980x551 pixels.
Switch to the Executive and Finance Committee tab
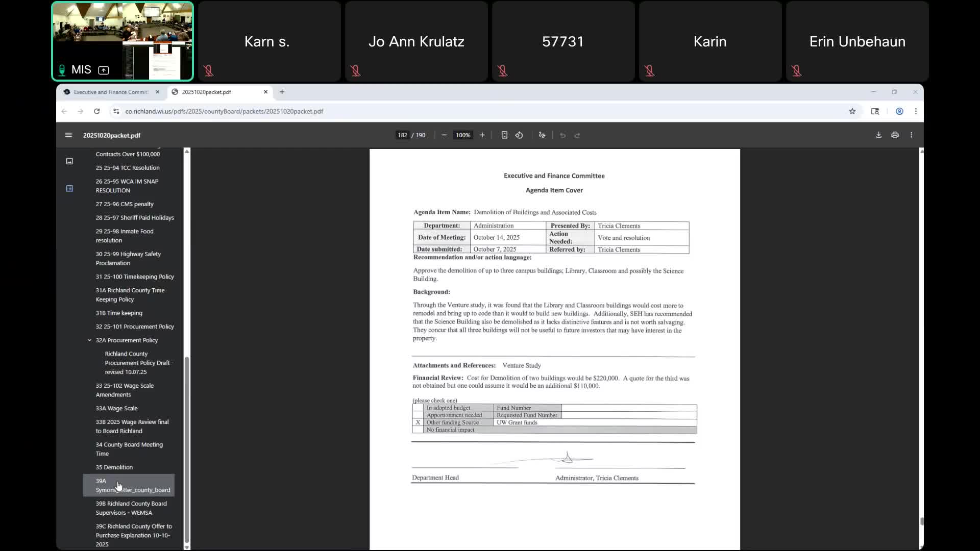[x=111, y=92]
